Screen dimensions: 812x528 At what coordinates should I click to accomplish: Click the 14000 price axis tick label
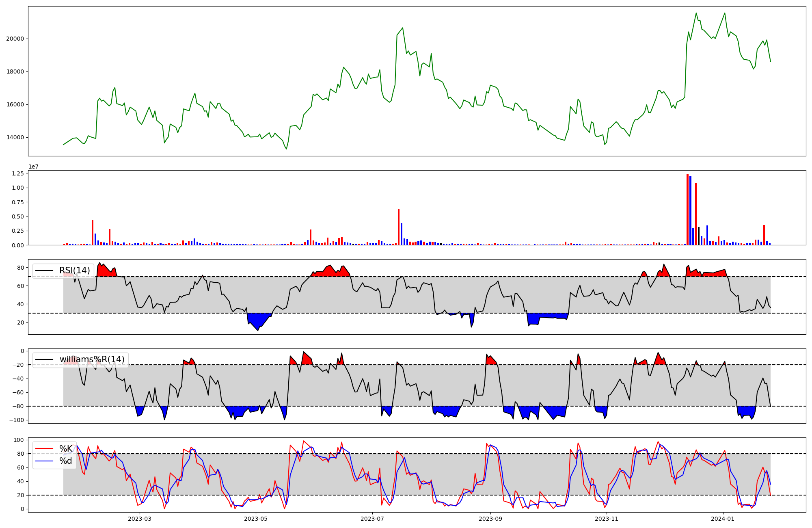[x=15, y=138]
